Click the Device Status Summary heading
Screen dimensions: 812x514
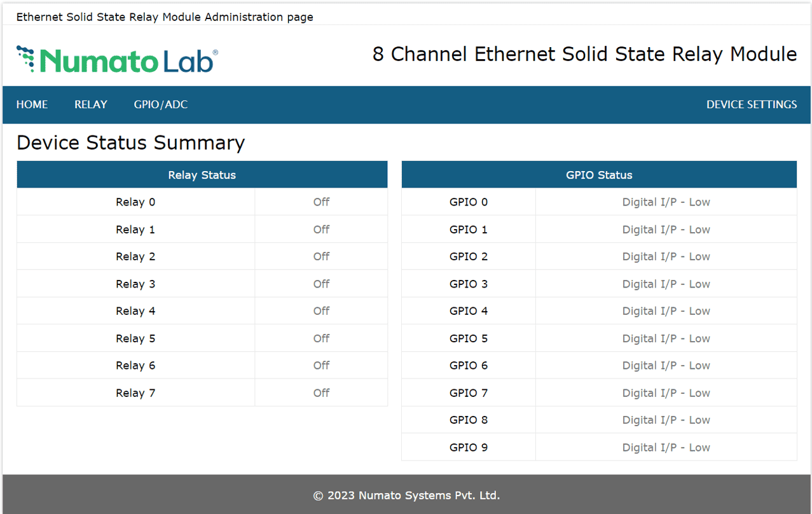click(x=130, y=142)
